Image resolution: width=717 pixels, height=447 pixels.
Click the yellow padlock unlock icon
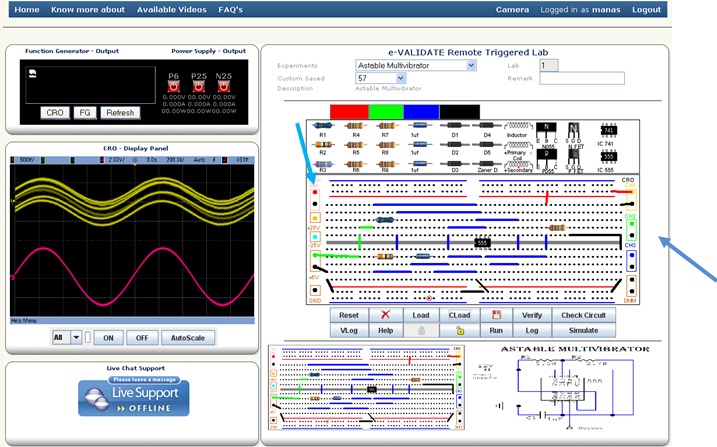(459, 329)
